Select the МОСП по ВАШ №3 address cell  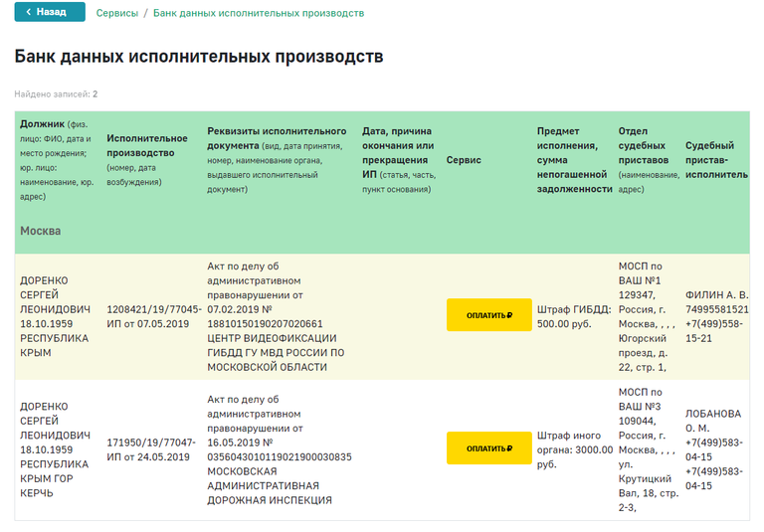pyautogui.click(x=649, y=449)
